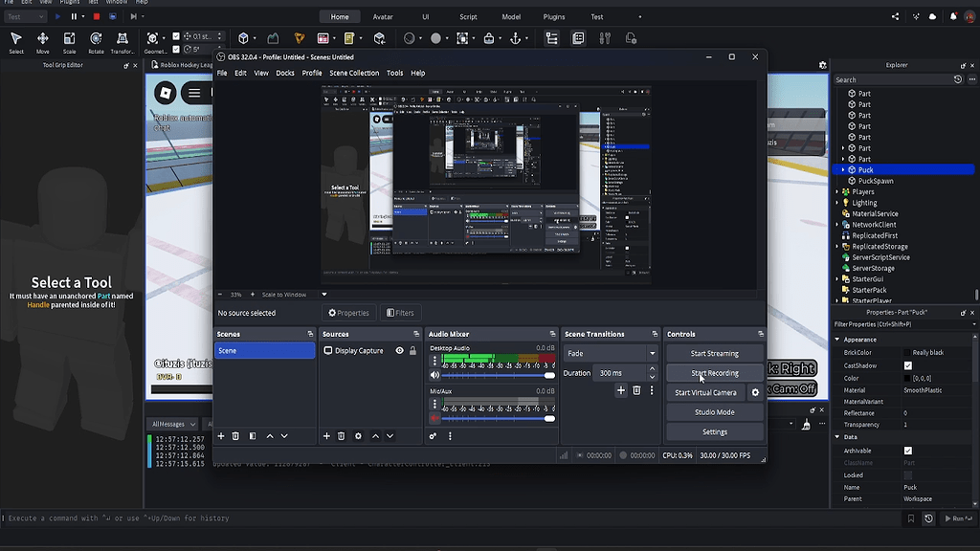Switch to the Script tab in Studio
980x551 pixels.
[468, 17]
